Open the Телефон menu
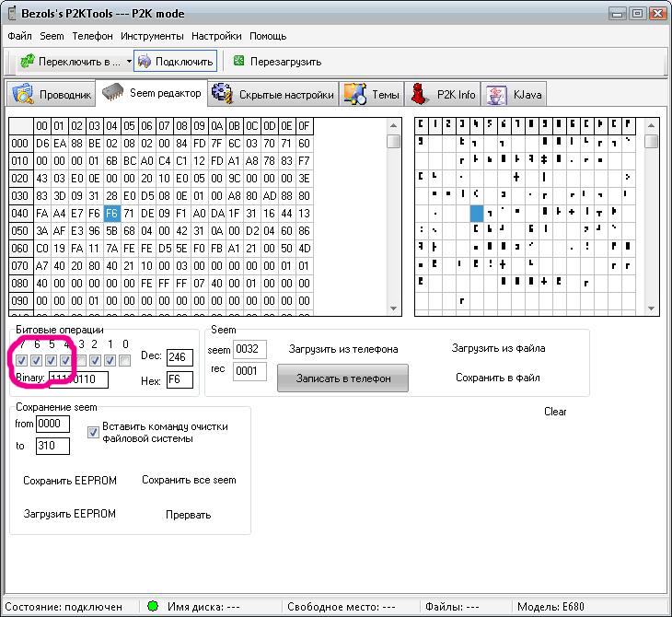The width and height of the screenshot is (672, 617). [x=92, y=36]
